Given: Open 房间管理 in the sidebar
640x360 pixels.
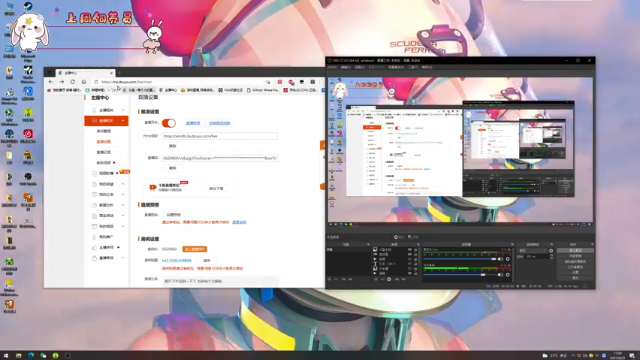Looking at the screenshot, I should point(104,131).
